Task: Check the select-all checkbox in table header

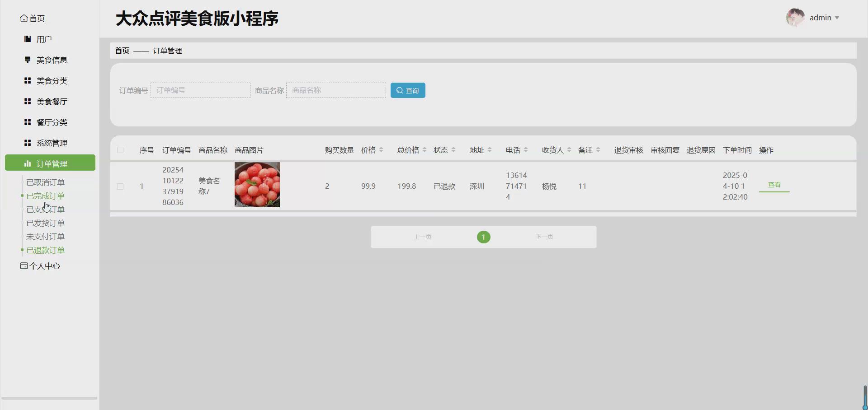Action: [x=120, y=150]
